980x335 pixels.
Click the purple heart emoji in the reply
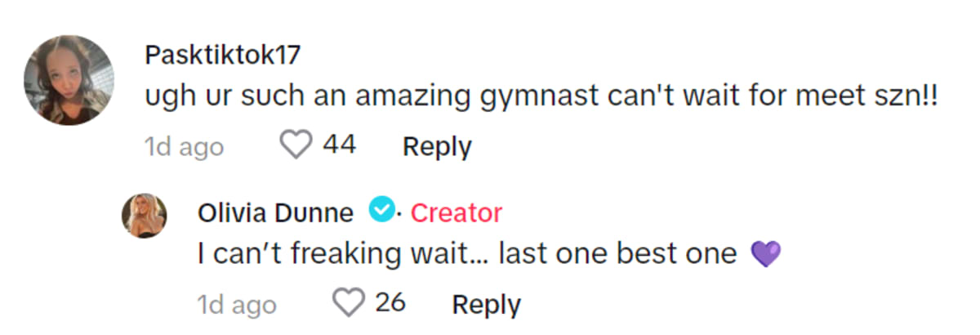click(764, 256)
